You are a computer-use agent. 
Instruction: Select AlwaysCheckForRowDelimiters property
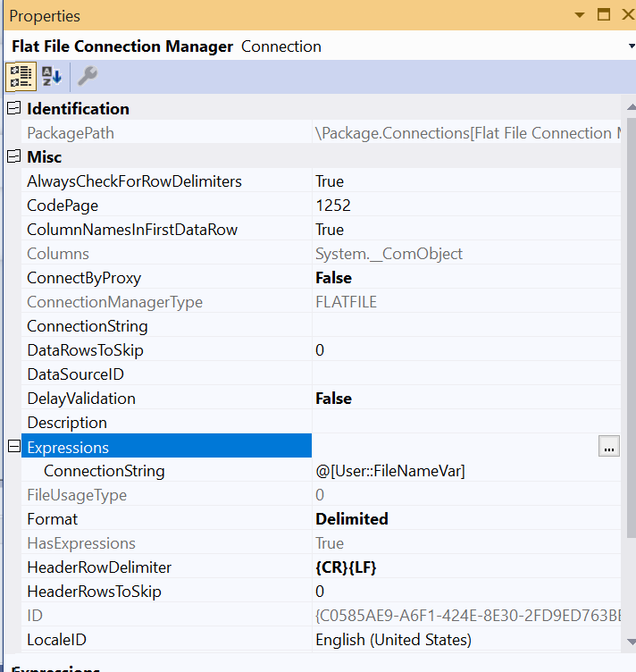(134, 181)
